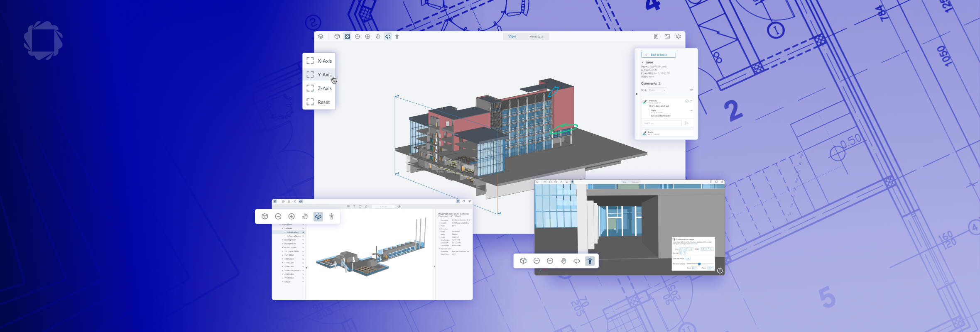Switch to View tab in main viewer

[x=512, y=37]
